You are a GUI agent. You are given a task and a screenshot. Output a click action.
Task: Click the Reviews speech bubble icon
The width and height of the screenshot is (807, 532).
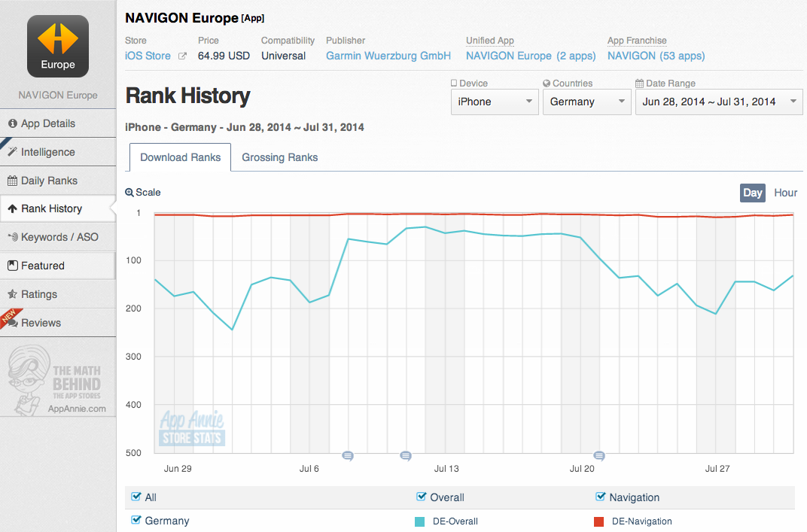click(x=14, y=323)
